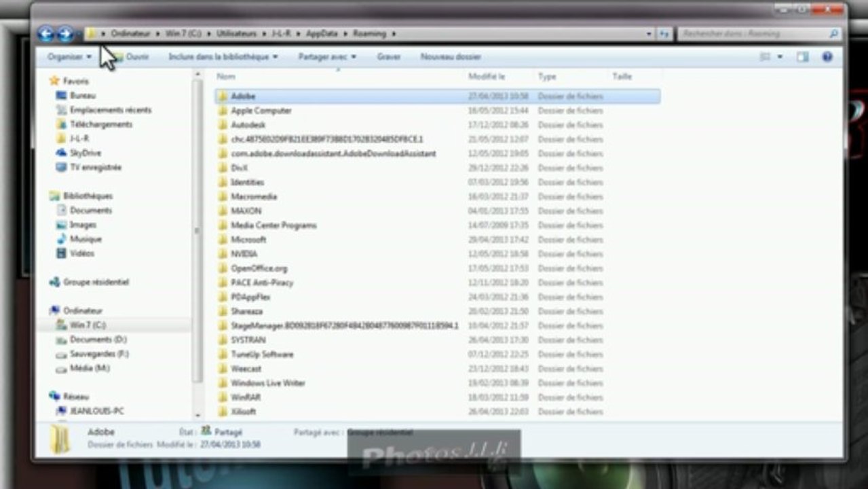Click Ordinateur in the address breadcrumb
The height and width of the screenshot is (489, 868).
coord(130,33)
